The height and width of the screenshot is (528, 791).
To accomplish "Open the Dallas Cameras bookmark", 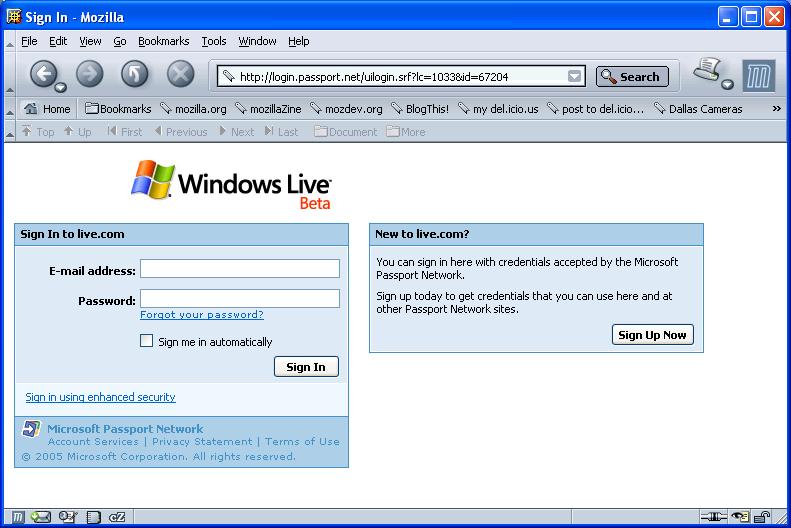I will [x=698, y=108].
